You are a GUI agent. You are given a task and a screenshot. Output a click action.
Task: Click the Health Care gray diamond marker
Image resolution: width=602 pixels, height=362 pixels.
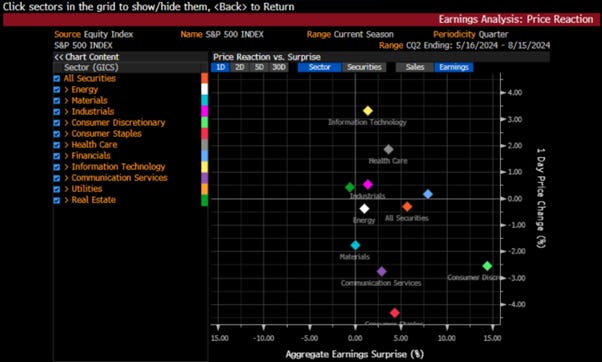tap(389, 149)
